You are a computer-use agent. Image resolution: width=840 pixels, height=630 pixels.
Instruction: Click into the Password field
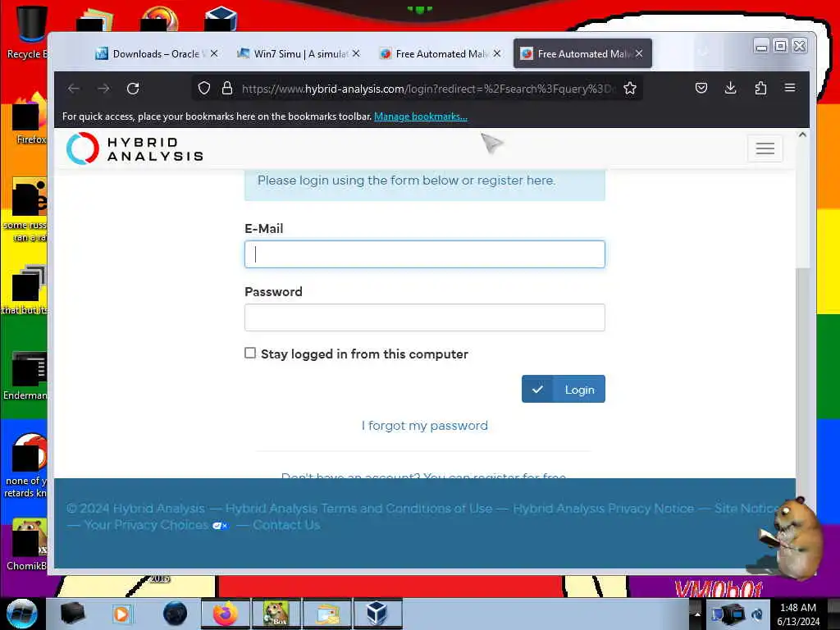(425, 317)
